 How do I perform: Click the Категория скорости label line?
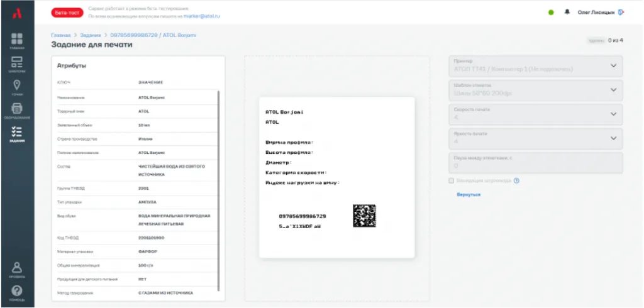coord(296,172)
